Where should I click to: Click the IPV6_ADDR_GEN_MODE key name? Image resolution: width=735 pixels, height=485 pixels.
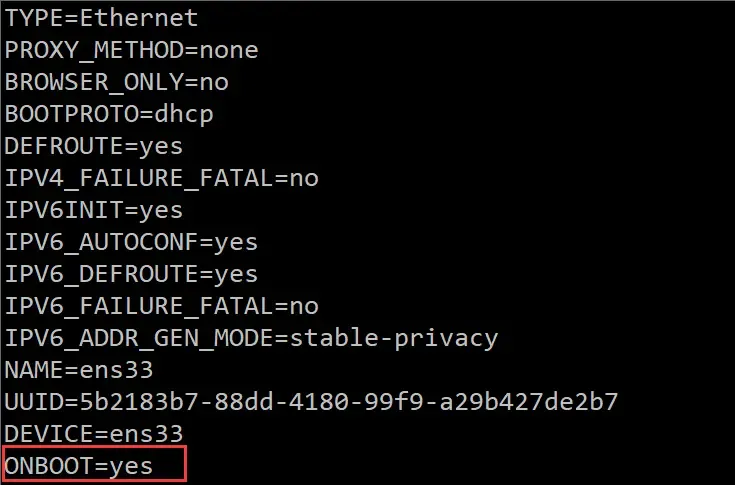pos(138,338)
